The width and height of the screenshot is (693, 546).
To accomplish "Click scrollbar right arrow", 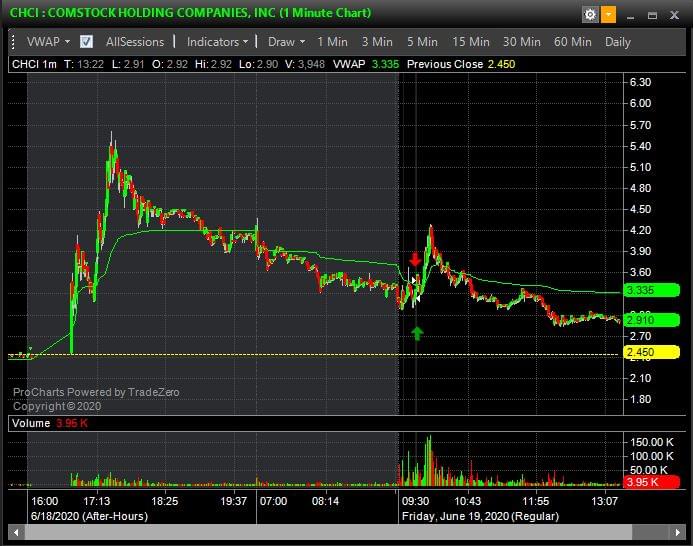I will [x=678, y=532].
